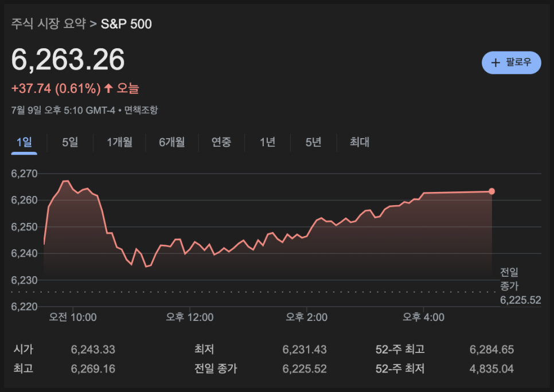The image size is (554, 392).
Task: Open the 주식 시장 요약 breadcrumb link
Action: click(48, 23)
